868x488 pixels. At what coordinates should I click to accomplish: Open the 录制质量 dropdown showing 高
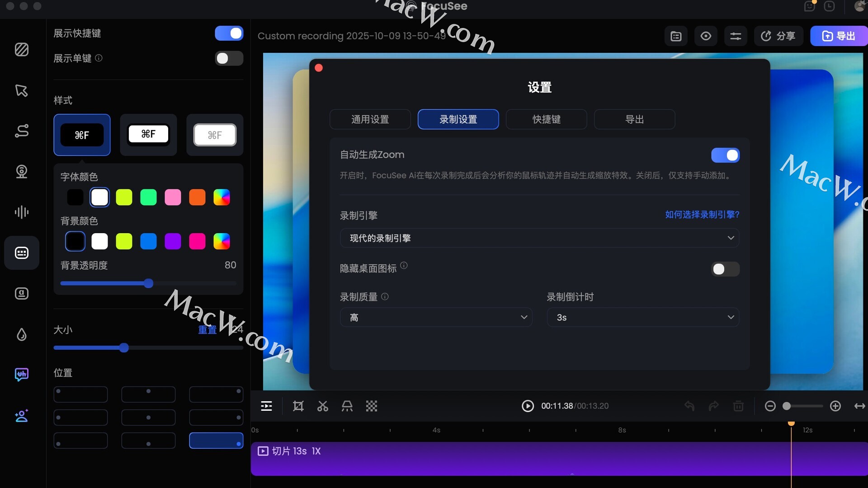tap(436, 318)
